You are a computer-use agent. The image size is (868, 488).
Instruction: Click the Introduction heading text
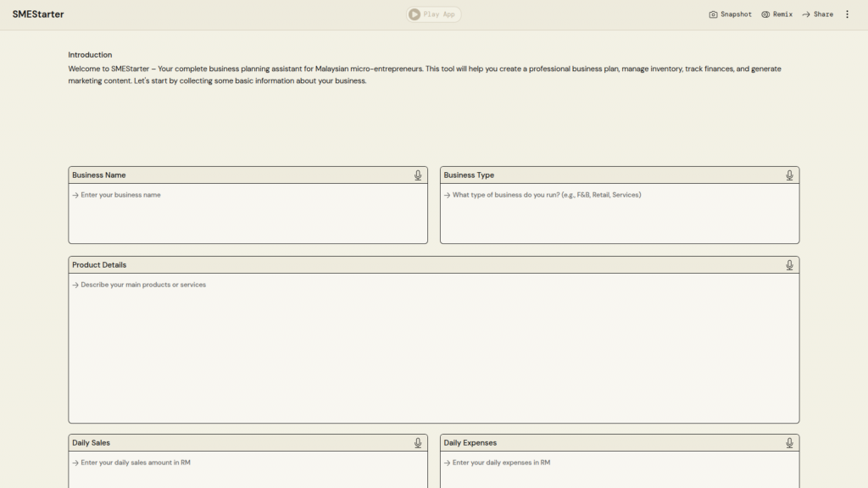90,55
